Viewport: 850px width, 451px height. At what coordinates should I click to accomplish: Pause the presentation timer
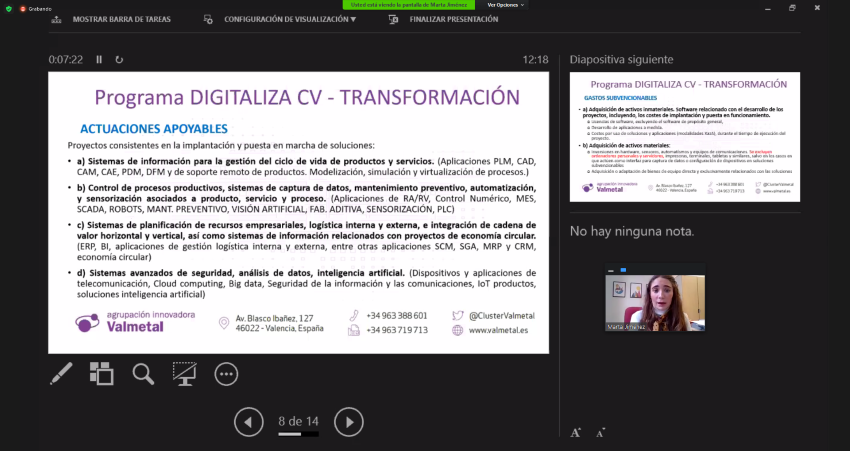(99, 60)
